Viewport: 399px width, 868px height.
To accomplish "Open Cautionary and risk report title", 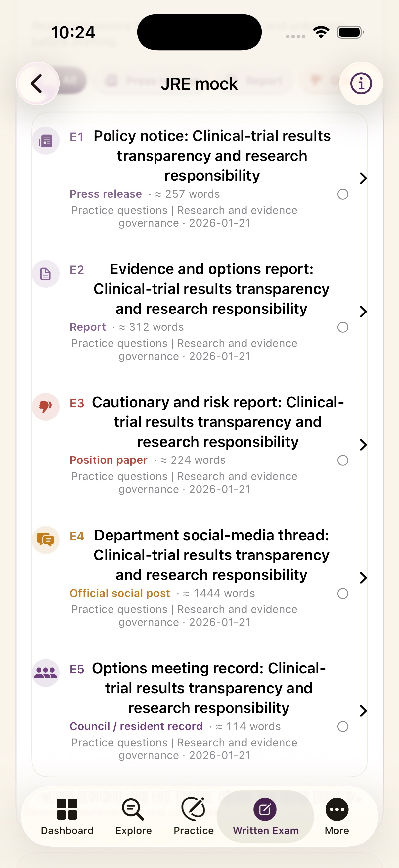I will coord(218,422).
